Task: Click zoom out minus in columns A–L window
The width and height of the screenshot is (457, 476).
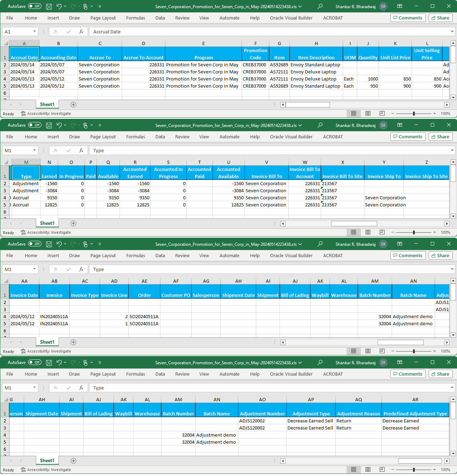Action: (x=393, y=114)
